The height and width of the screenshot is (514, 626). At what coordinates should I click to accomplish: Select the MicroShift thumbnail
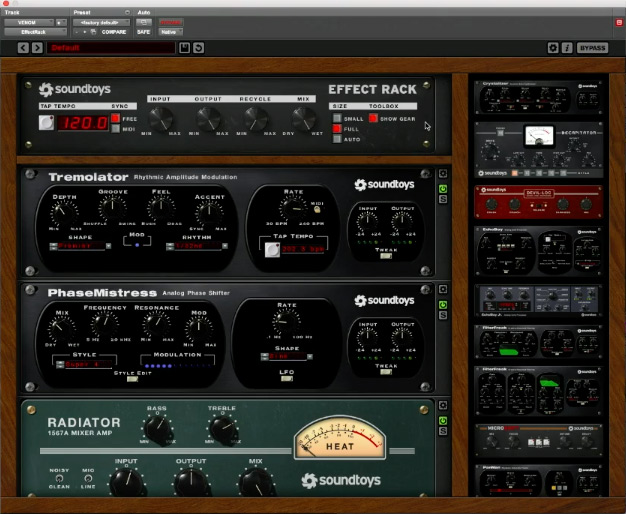click(x=539, y=440)
